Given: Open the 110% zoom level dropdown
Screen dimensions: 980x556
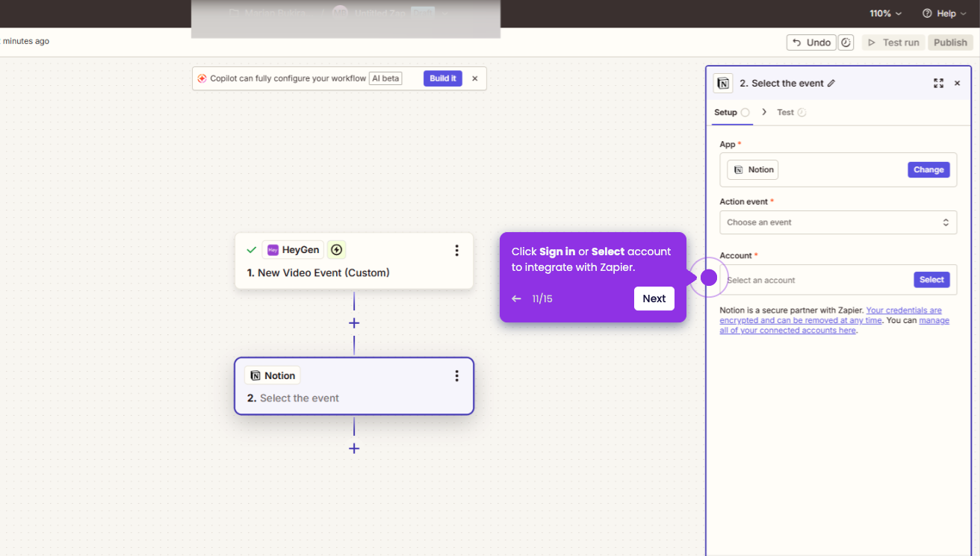Looking at the screenshot, I should click(x=885, y=13).
